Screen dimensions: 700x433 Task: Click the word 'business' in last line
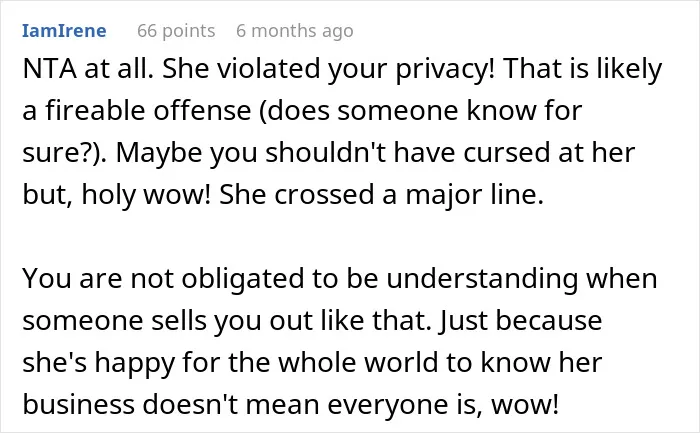point(79,404)
